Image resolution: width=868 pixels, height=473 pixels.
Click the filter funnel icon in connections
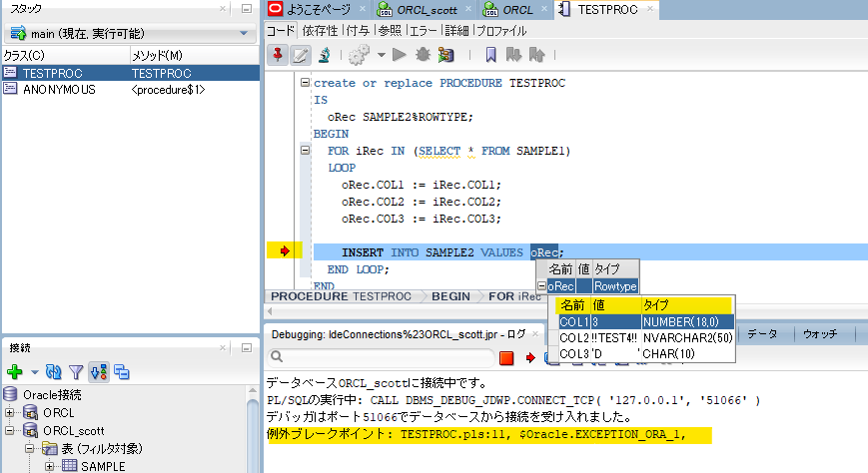coord(76,371)
